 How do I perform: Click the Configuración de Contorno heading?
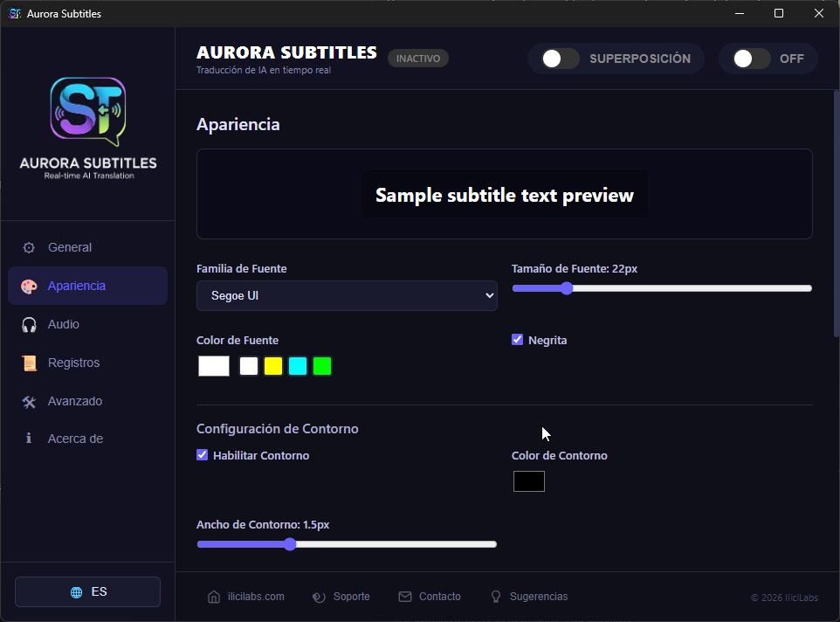point(277,429)
